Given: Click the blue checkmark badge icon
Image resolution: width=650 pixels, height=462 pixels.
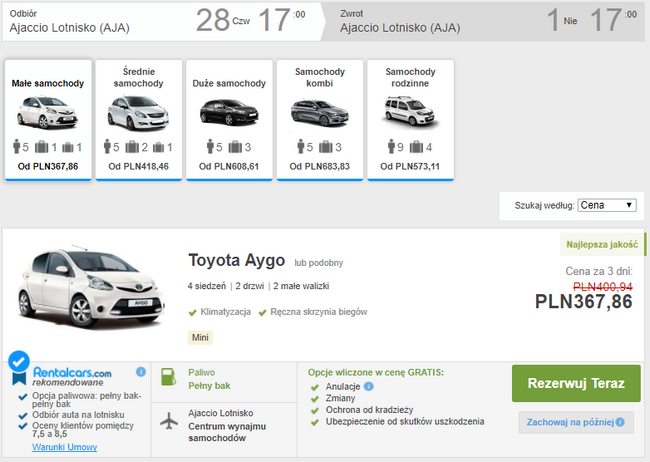Looking at the screenshot, I should (19, 362).
